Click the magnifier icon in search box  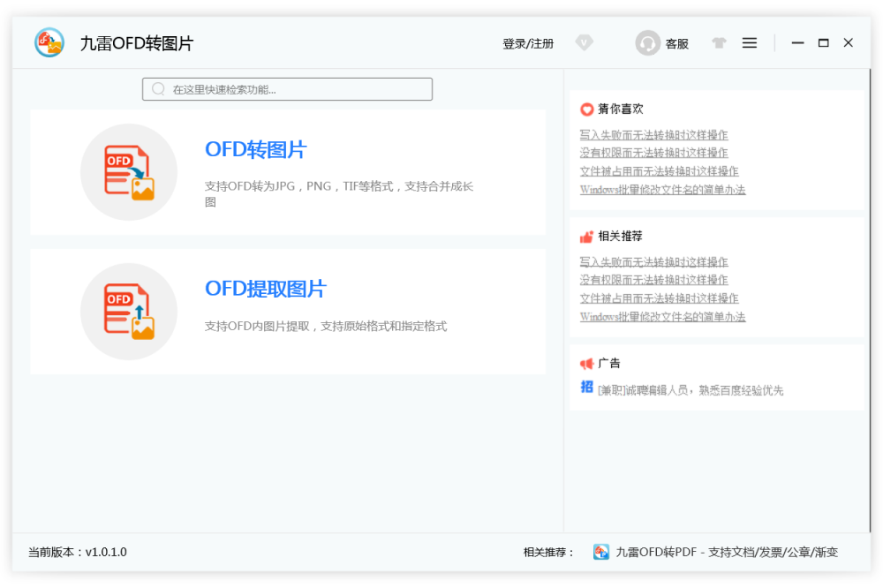(158, 89)
